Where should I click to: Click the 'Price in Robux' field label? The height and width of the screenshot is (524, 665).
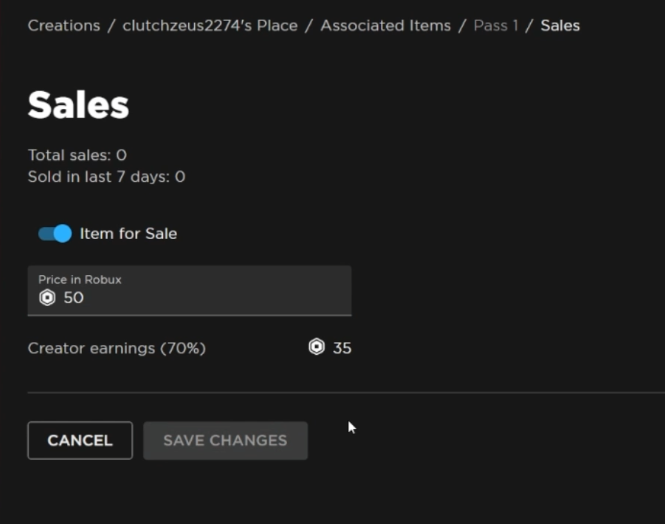pyautogui.click(x=79, y=280)
